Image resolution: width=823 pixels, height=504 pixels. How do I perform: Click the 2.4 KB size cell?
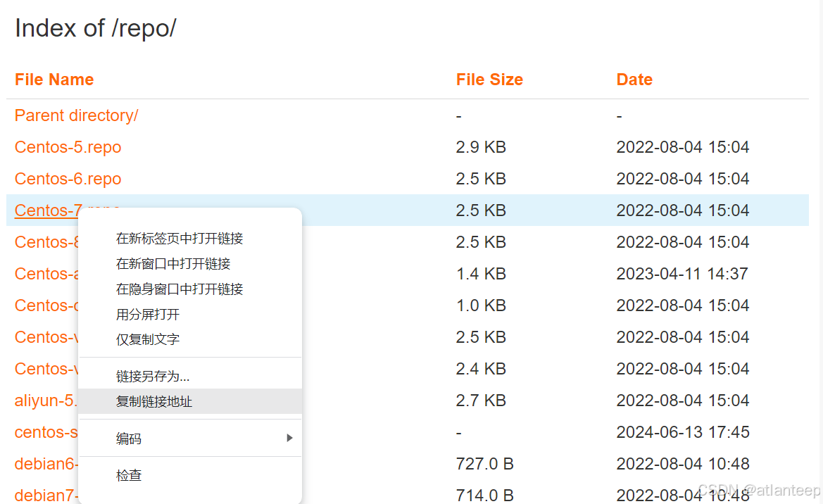point(481,369)
